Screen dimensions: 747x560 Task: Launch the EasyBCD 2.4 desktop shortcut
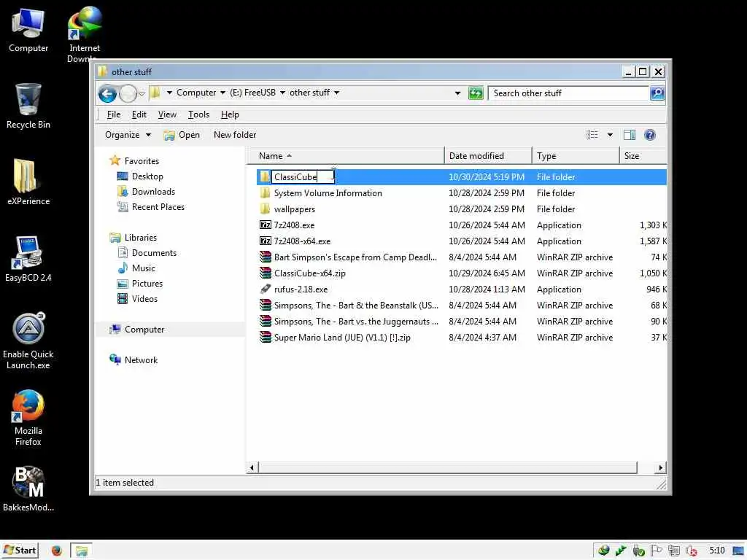coord(28,259)
